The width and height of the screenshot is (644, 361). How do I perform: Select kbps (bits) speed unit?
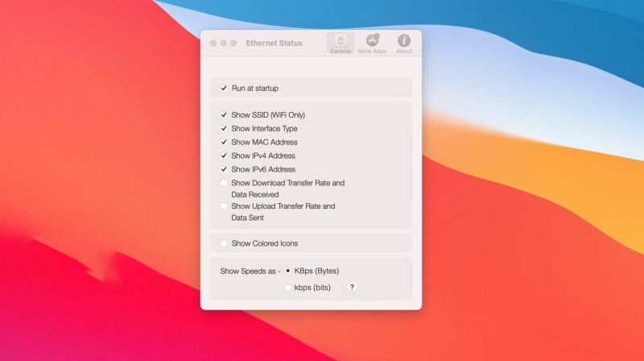[x=288, y=288]
